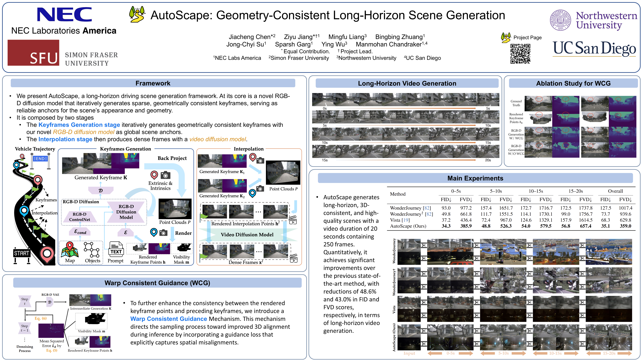Select the Main Experiments section header
The height and width of the screenshot is (362, 644).
(x=475, y=178)
